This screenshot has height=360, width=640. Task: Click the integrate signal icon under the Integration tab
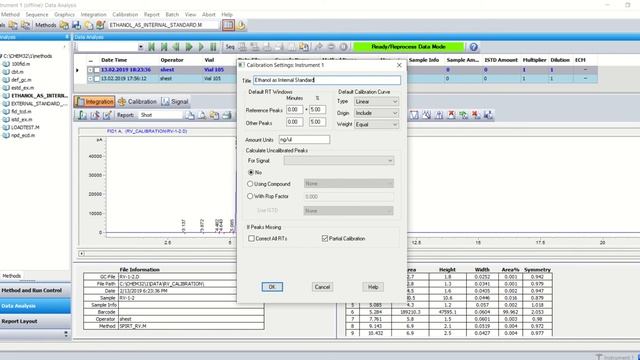pos(82,115)
